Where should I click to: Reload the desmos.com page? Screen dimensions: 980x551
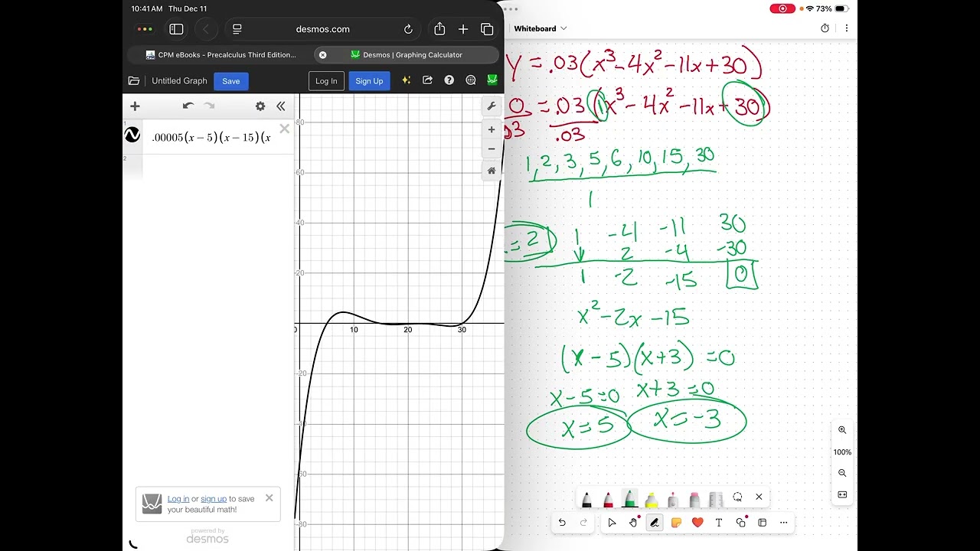[408, 29]
